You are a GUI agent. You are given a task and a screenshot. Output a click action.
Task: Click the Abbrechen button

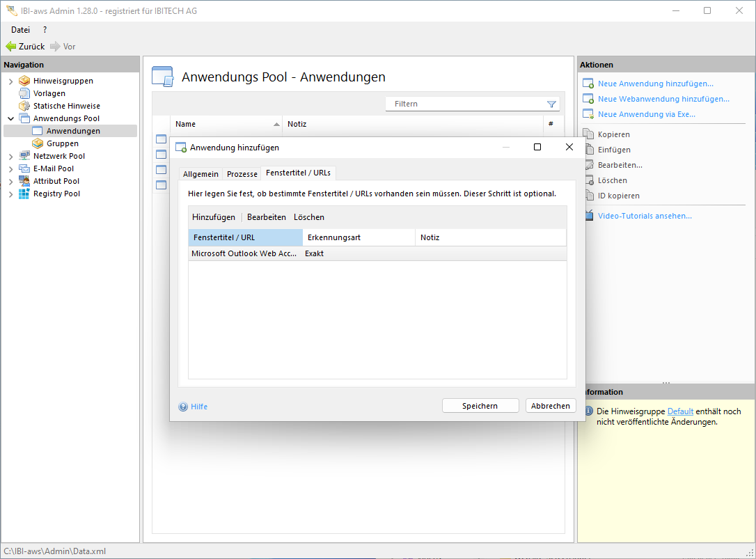pyautogui.click(x=550, y=406)
